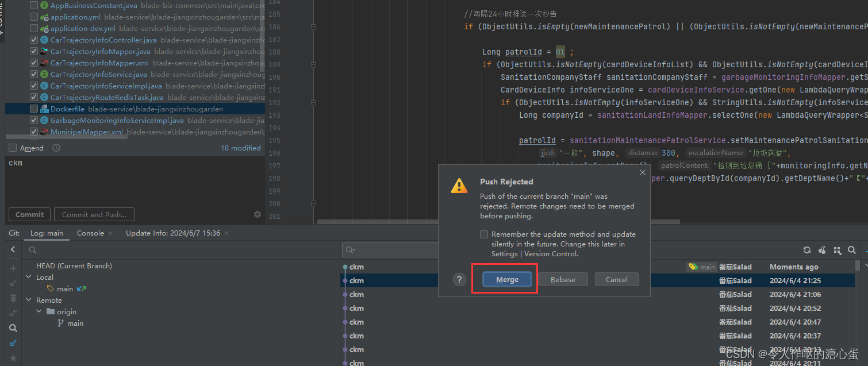Select the cherry-pick icon in log toolbar
Image resolution: width=868 pixels, height=366 pixels.
(822, 250)
